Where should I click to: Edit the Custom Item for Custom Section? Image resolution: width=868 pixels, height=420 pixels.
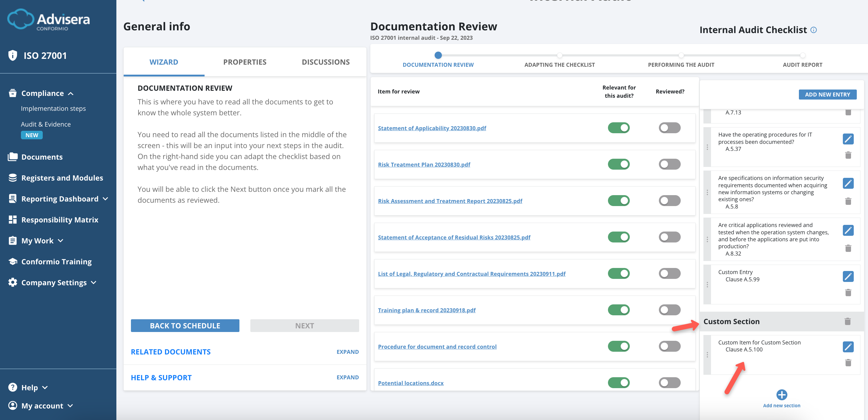(848, 347)
